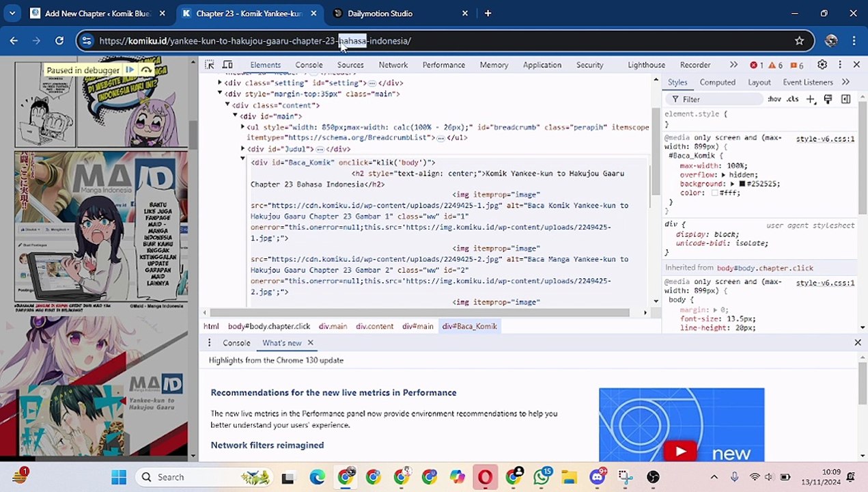
Task: Add new style rule plus icon
Action: coord(810,99)
